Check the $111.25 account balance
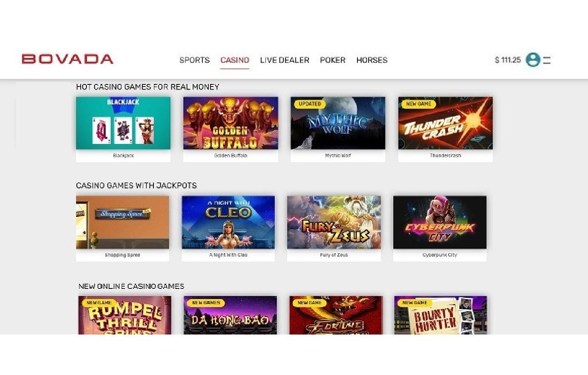The height and width of the screenshot is (375, 588). tap(508, 60)
